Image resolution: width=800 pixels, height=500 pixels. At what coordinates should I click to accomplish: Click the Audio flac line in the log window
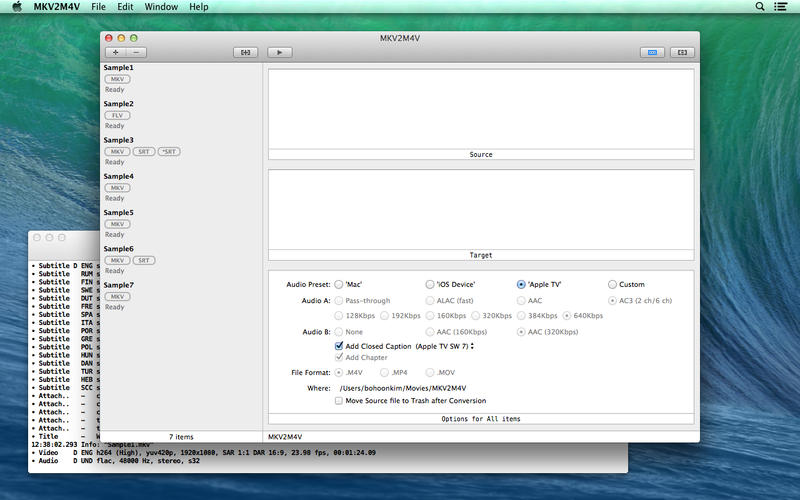coord(116,461)
